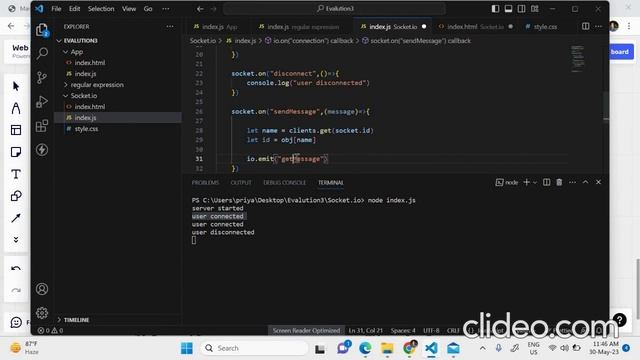The image size is (640, 360).
Task: Open editor more actions ellipsis
Action: click(x=598, y=26)
